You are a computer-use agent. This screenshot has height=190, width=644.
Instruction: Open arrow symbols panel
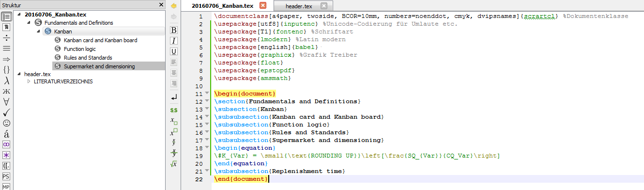tap(7, 59)
